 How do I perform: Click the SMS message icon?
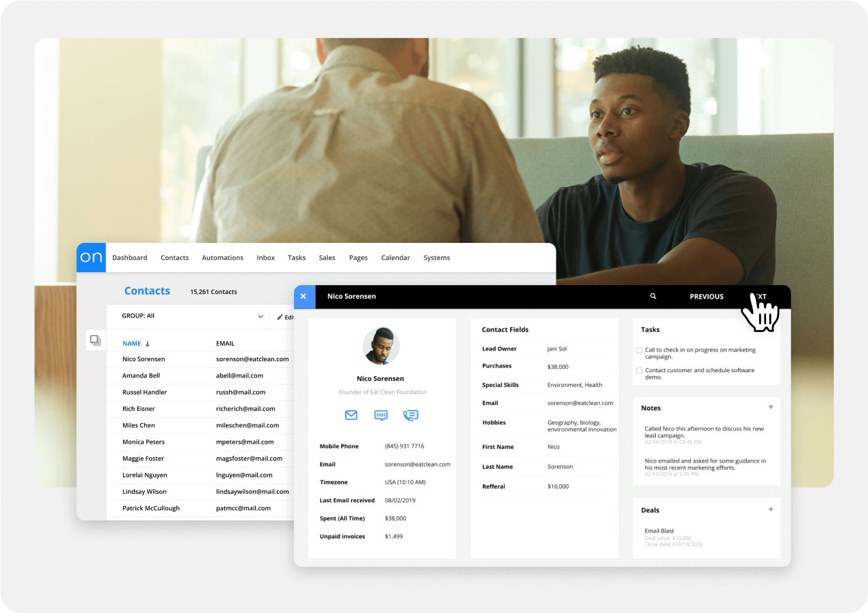[381, 415]
